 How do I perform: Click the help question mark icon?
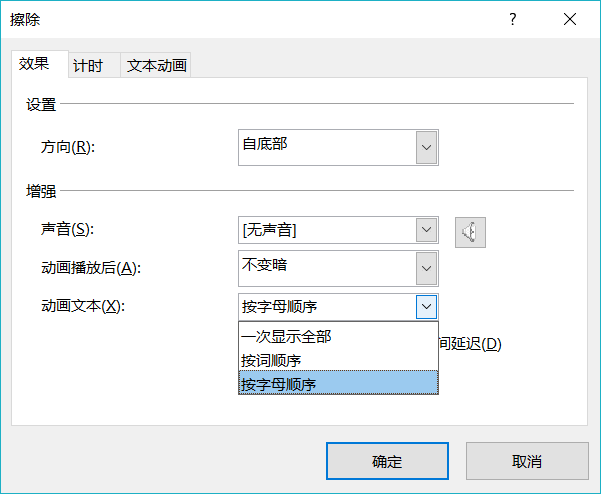513,19
